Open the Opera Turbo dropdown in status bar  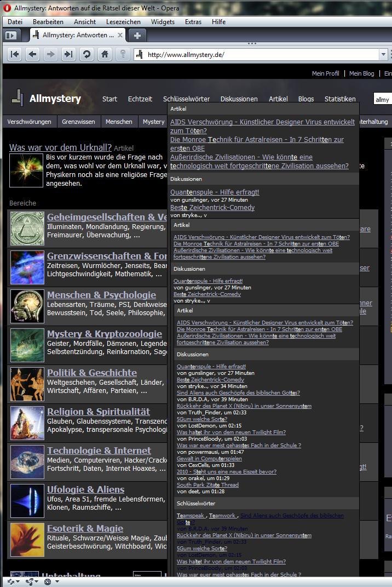pyautogui.click(x=50, y=582)
